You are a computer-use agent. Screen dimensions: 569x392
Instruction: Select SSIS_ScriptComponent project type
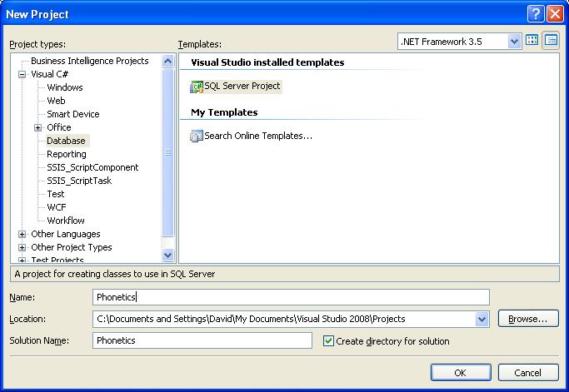(x=92, y=167)
